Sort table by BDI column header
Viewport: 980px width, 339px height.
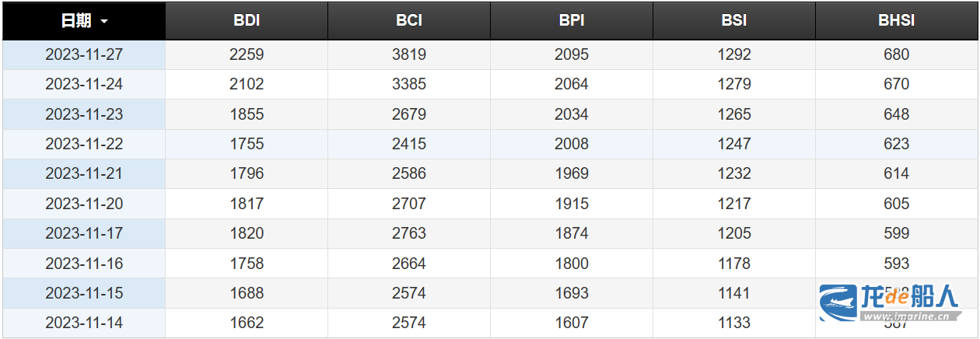click(247, 21)
